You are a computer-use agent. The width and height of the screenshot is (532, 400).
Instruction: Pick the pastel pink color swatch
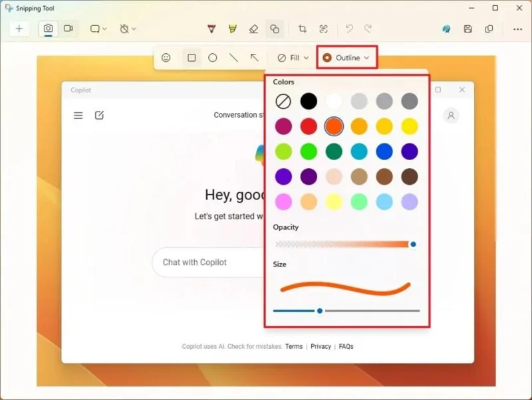click(283, 202)
